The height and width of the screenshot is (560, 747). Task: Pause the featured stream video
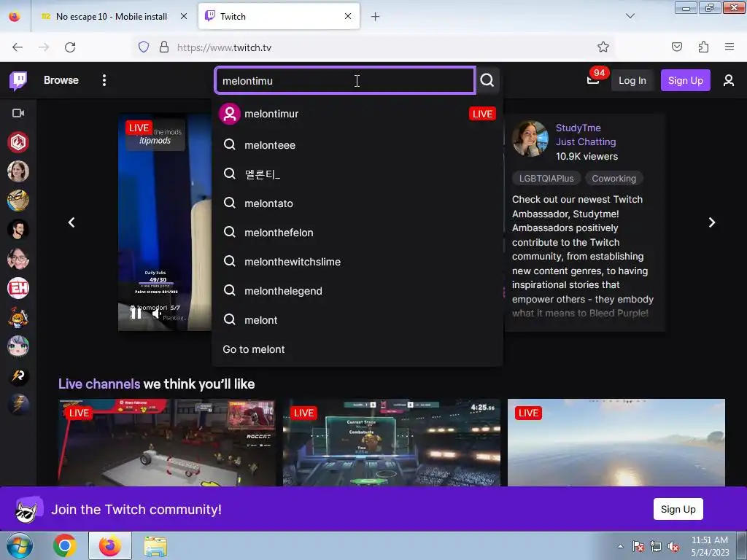point(136,313)
